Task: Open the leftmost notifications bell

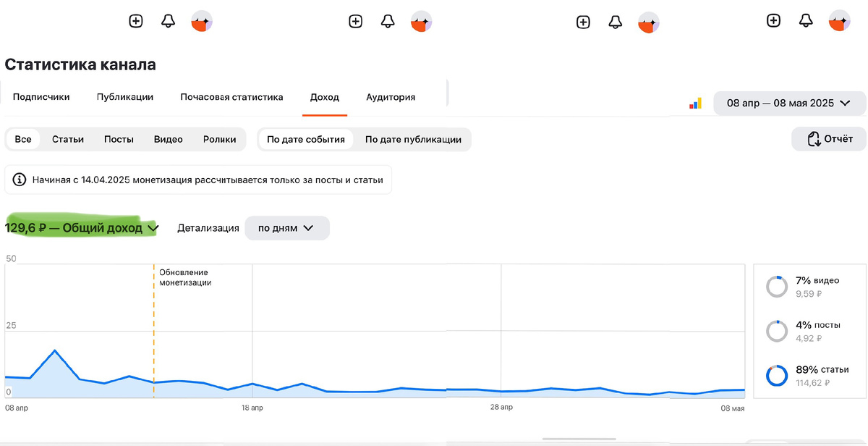Action: [x=168, y=21]
